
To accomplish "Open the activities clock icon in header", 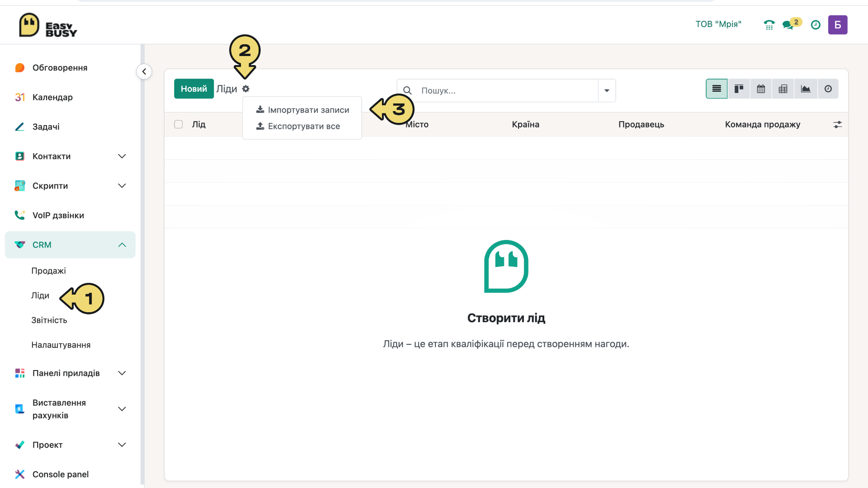I will pyautogui.click(x=816, y=25).
